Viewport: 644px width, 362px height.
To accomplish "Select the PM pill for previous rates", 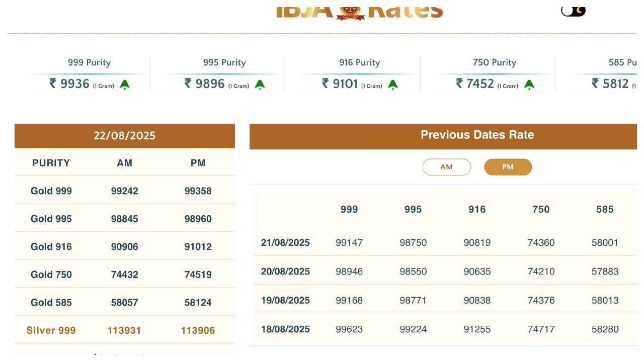I will tap(508, 167).
